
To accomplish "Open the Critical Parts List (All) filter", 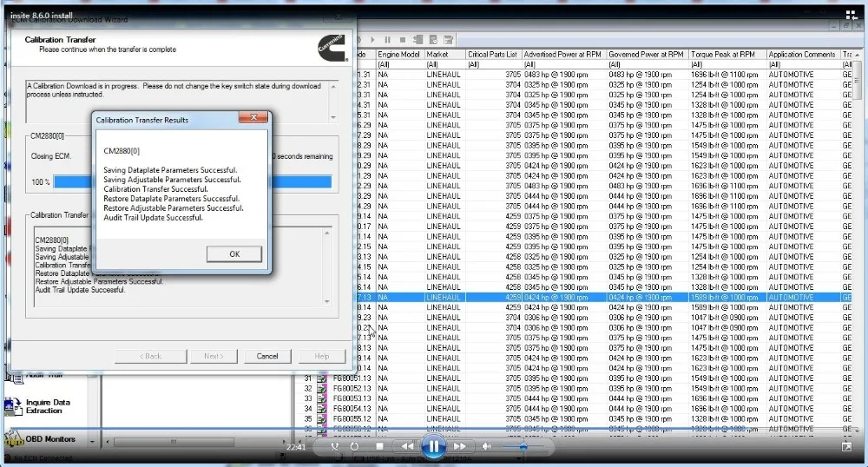I will point(494,64).
